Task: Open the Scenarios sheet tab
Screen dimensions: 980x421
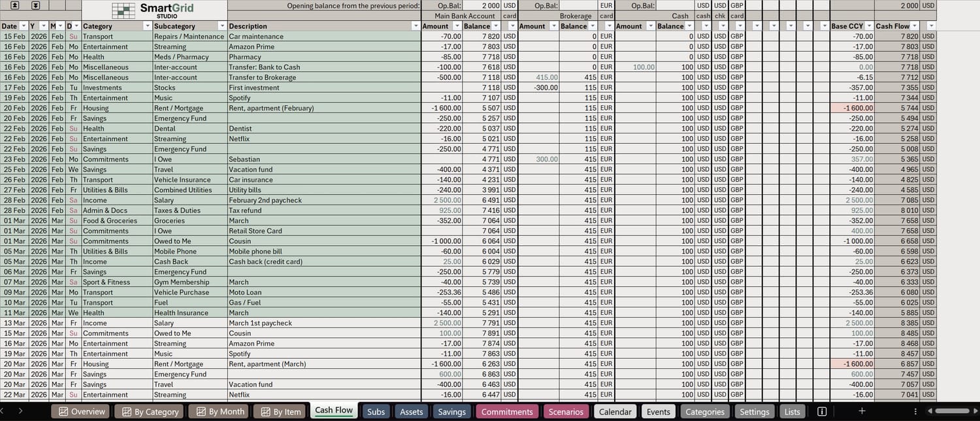Action: 566,411
